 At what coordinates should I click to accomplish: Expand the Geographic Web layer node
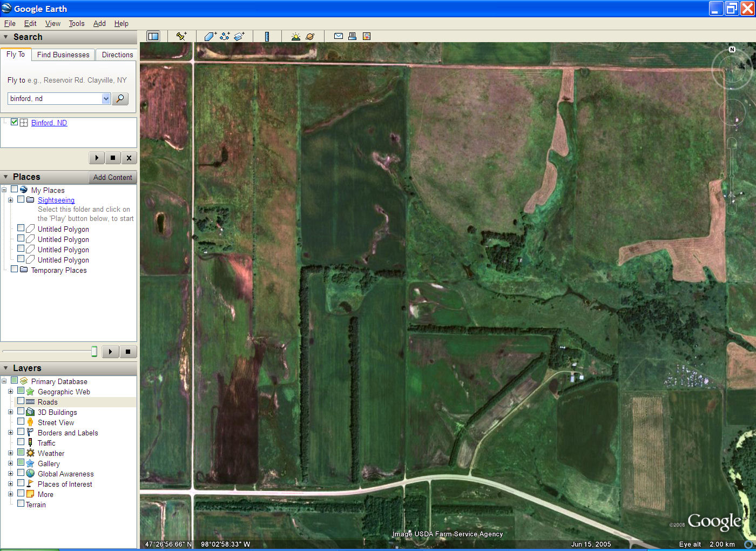coord(10,391)
